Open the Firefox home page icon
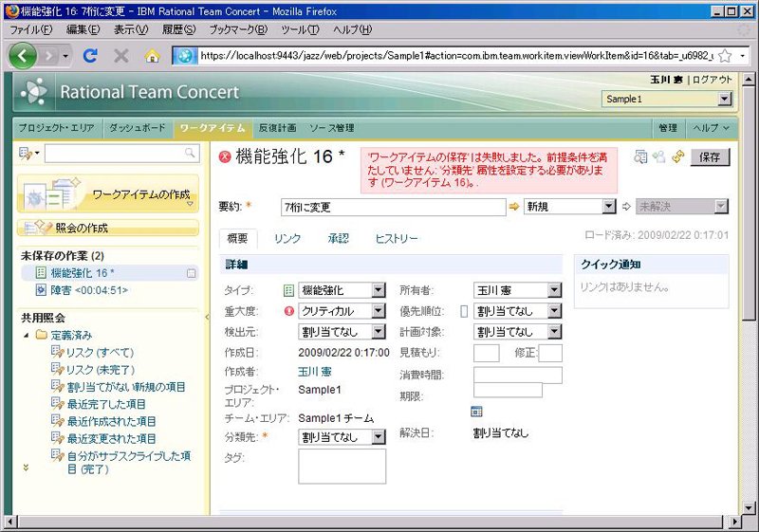The height and width of the screenshot is (532, 759). click(152, 56)
